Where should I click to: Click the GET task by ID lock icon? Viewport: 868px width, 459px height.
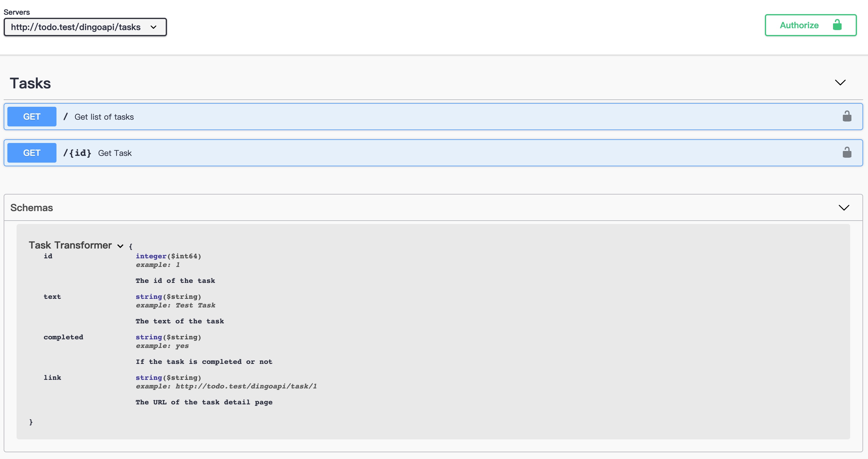[x=847, y=152]
